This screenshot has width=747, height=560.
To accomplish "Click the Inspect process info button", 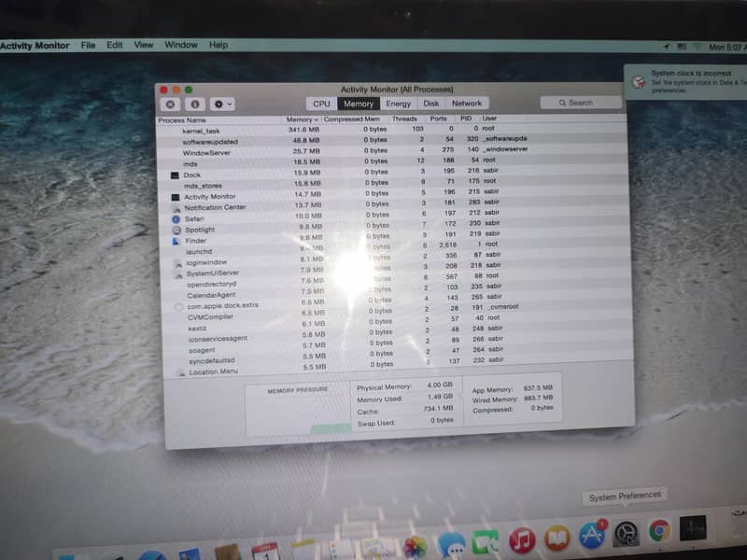I will click(x=195, y=105).
